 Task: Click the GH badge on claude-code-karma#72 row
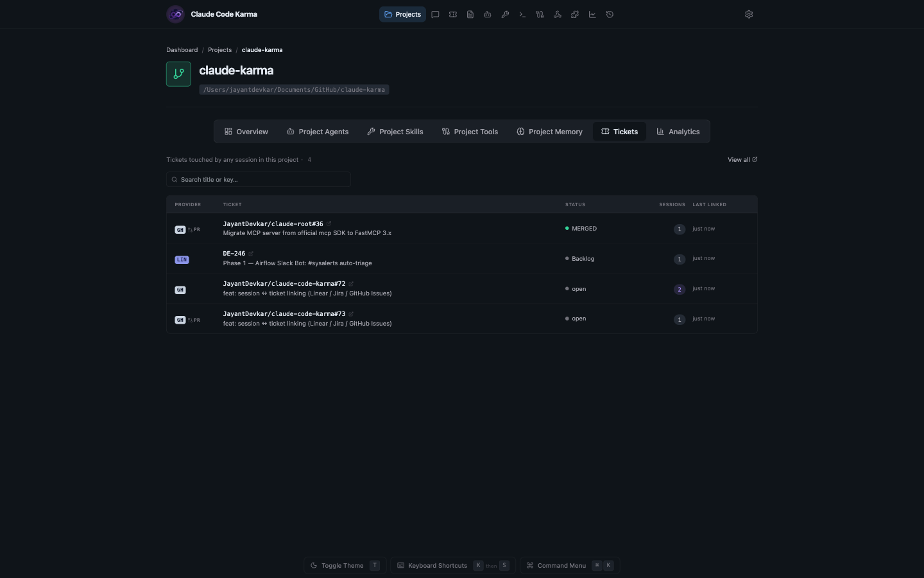(180, 290)
